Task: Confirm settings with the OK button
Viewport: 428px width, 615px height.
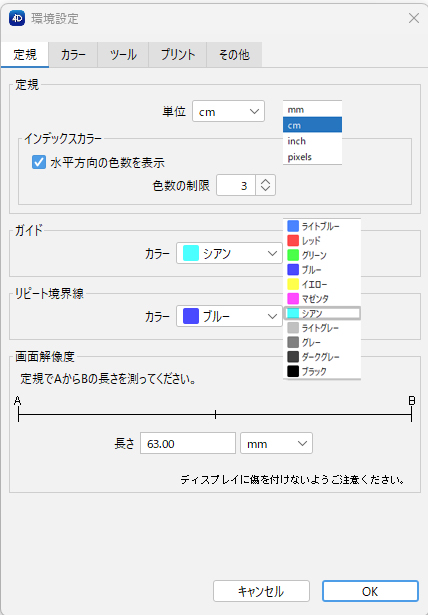Action: [370, 591]
